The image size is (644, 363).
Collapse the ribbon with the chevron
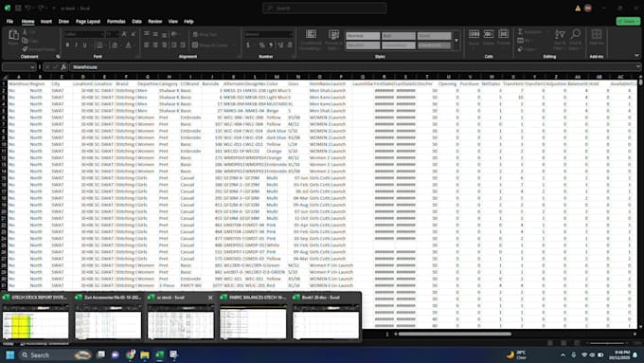636,56
